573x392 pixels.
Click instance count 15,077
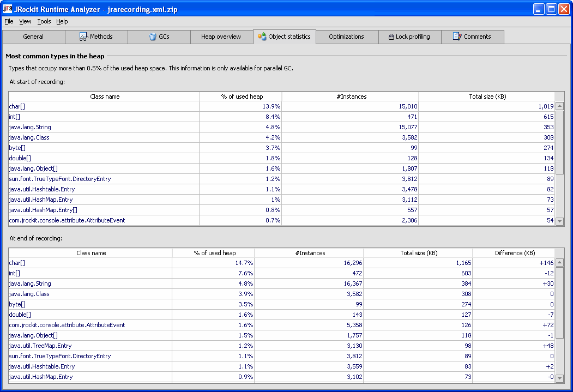point(408,127)
